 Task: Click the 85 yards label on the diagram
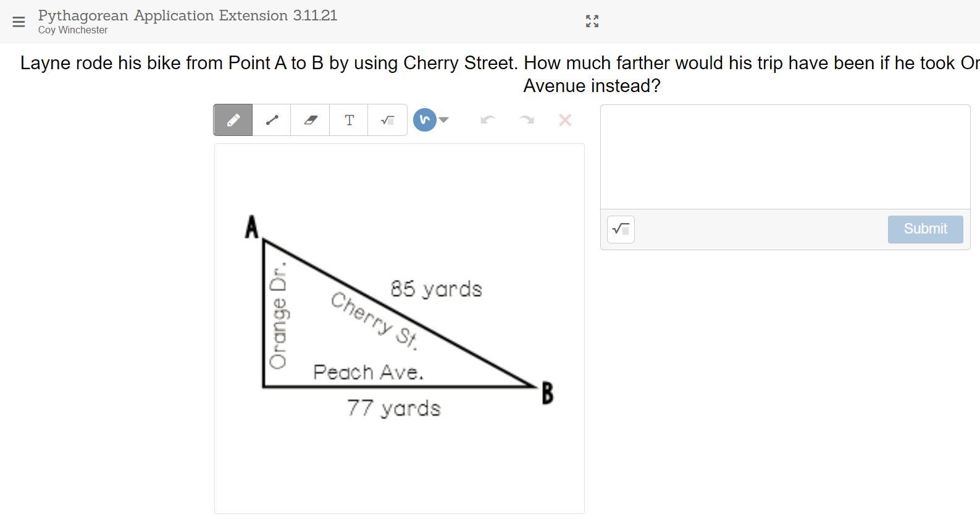tap(436, 289)
